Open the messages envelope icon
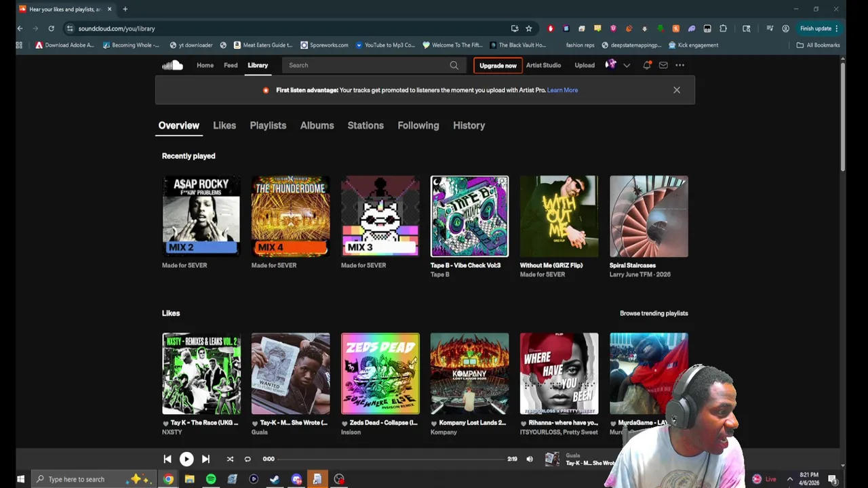 [x=663, y=65]
